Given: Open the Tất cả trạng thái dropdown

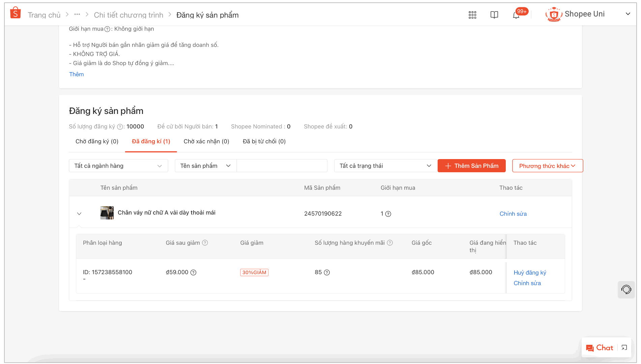Looking at the screenshot, I should 385,165.
